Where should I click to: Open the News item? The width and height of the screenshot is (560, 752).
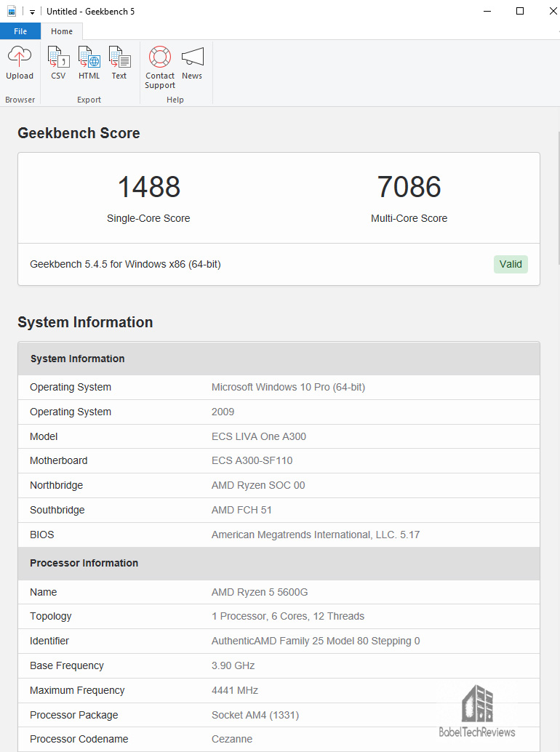192,63
